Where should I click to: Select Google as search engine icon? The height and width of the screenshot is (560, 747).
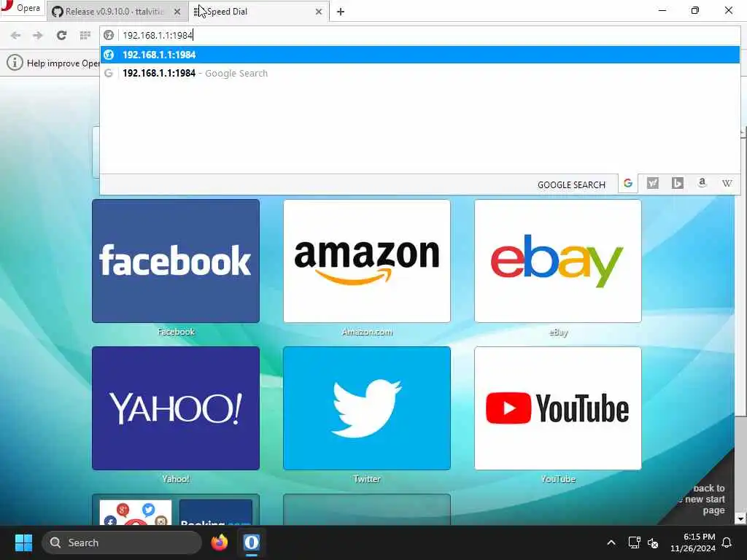pos(628,183)
